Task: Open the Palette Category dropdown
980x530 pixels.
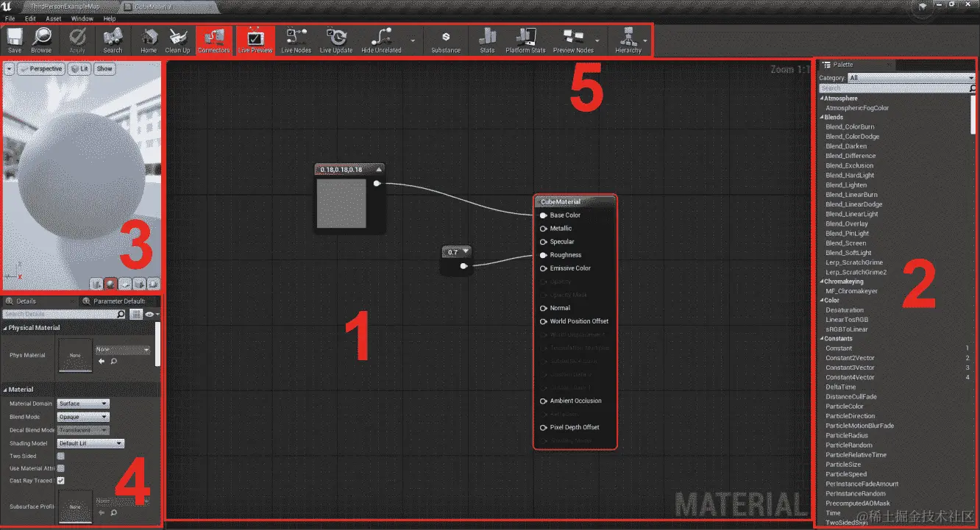Action: [911, 77]
